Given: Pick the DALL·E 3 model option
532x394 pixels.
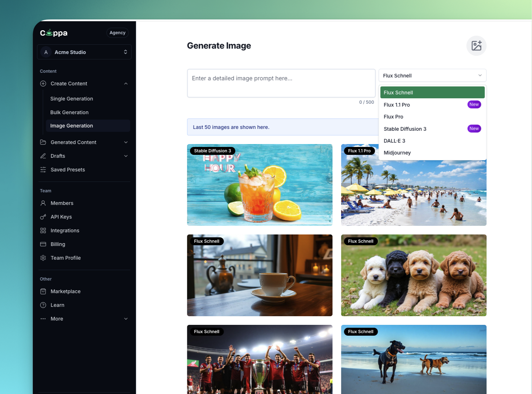Looking at the screenshot, I should [x=394, y=141].
